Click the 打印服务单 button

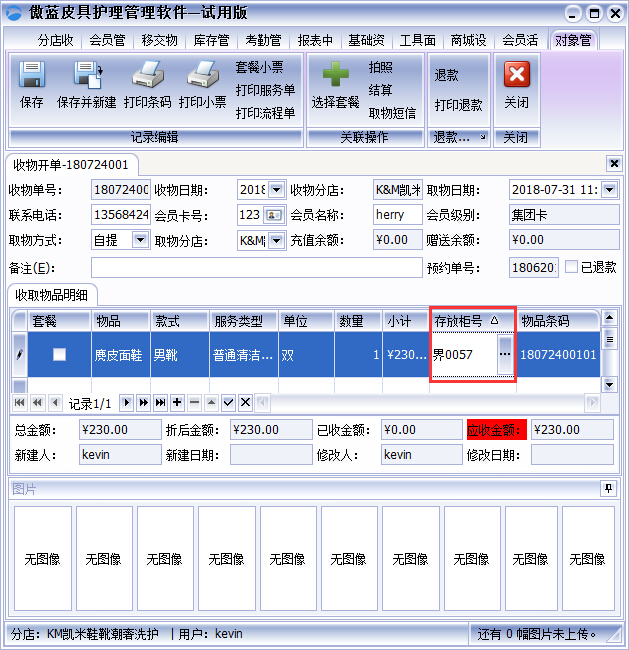[265, 90]
